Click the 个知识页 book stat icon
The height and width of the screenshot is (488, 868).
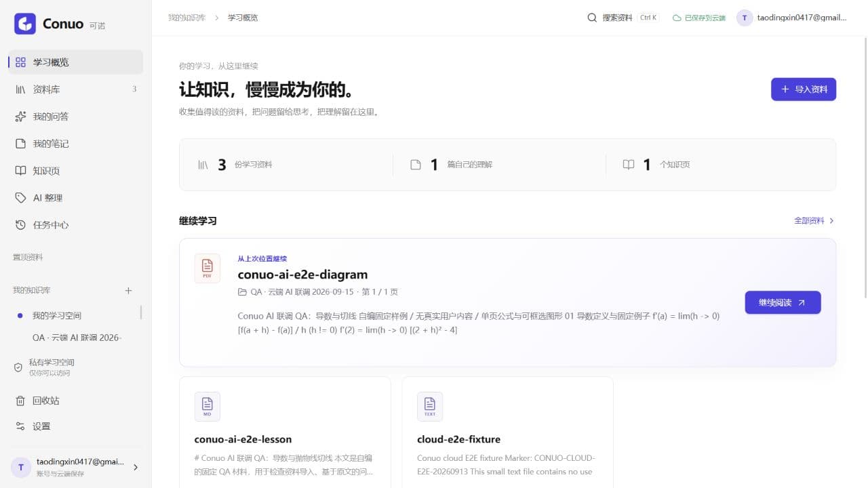[629, 165]
